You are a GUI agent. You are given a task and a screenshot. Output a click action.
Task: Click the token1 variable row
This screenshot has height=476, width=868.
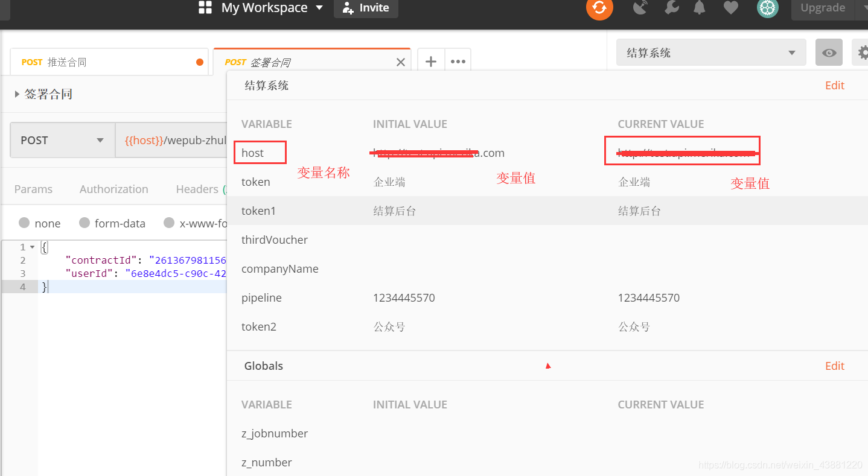click(x=547, y=211)
